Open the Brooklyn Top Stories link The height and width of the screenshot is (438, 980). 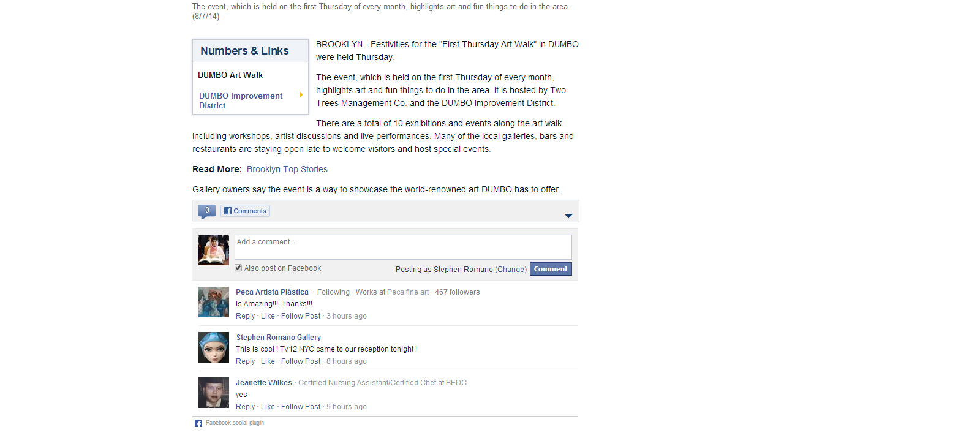(x=287, y=169)
